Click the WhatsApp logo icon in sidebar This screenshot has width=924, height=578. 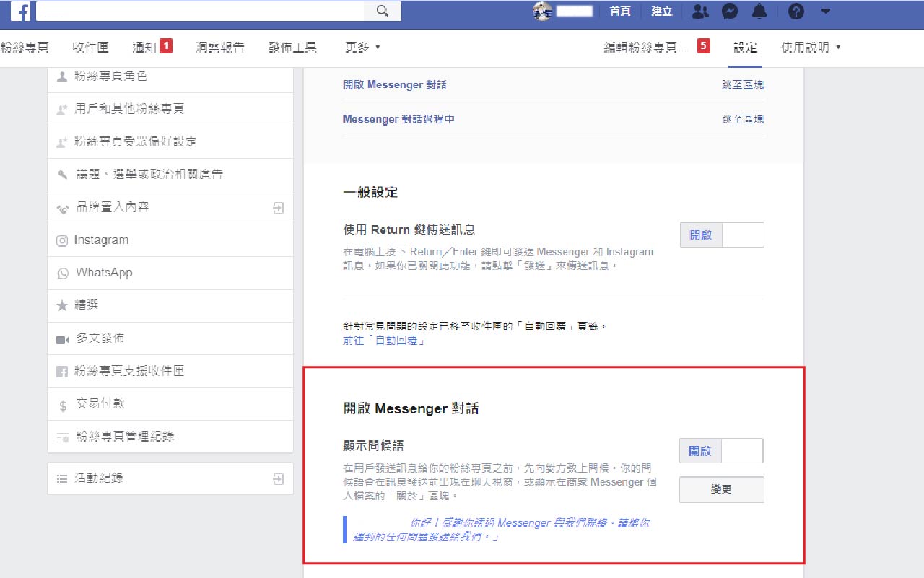62,273
